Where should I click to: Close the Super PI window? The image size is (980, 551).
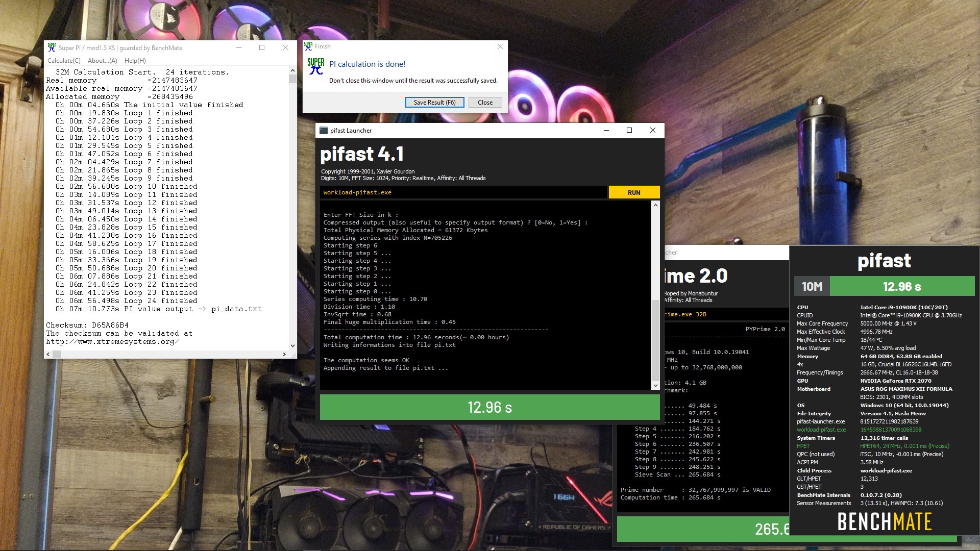pos(285,47)
